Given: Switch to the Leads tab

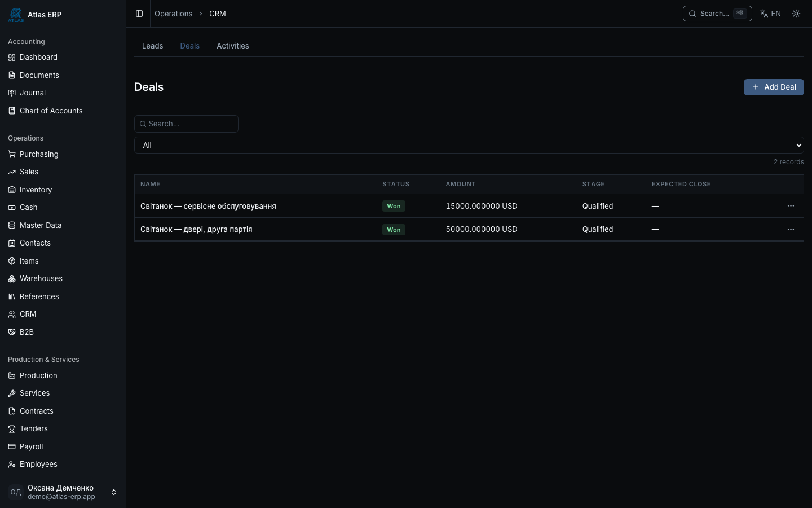Looking at the screenshot, I should click(x=152, y=46).
